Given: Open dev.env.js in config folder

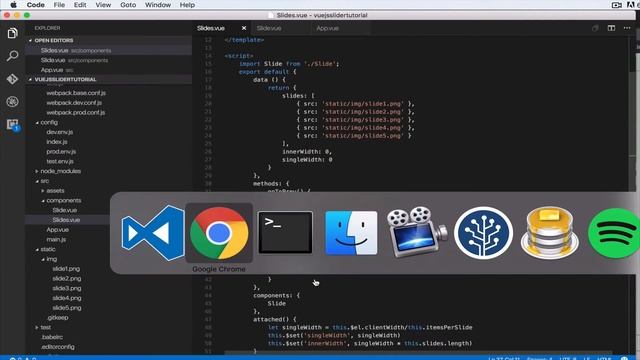Looking at the screenshot, I should (x=60, y=132).
